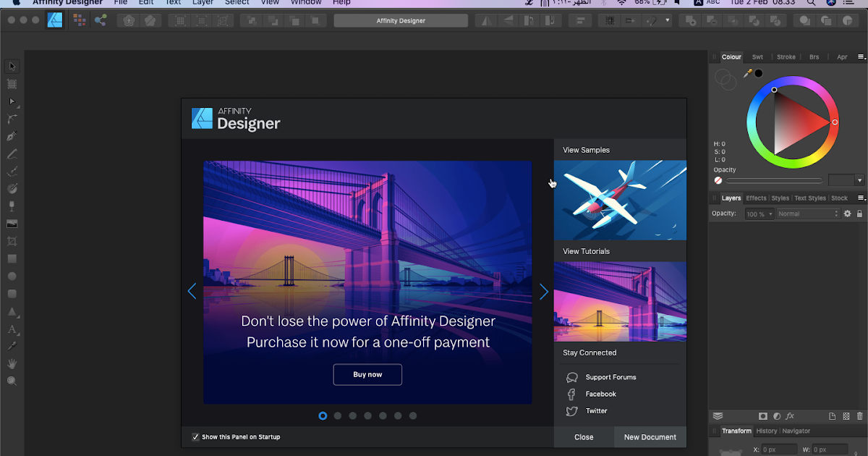Select the Pen tool in the toolbar
Viewport: 868px width, 456px height.
click(x=12, y=136)
